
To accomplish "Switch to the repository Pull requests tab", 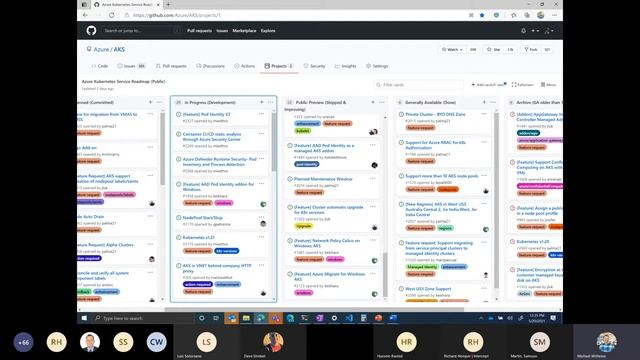I will (x=171, y=66).
